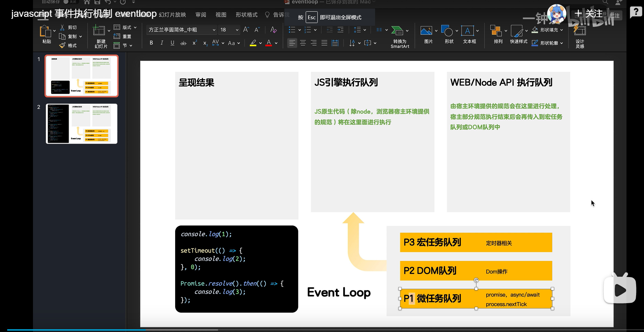The width and height of the screenshot is (644, 332).
Task: Toggle Align Left paragraph alignment
Action: coord(292,43)
